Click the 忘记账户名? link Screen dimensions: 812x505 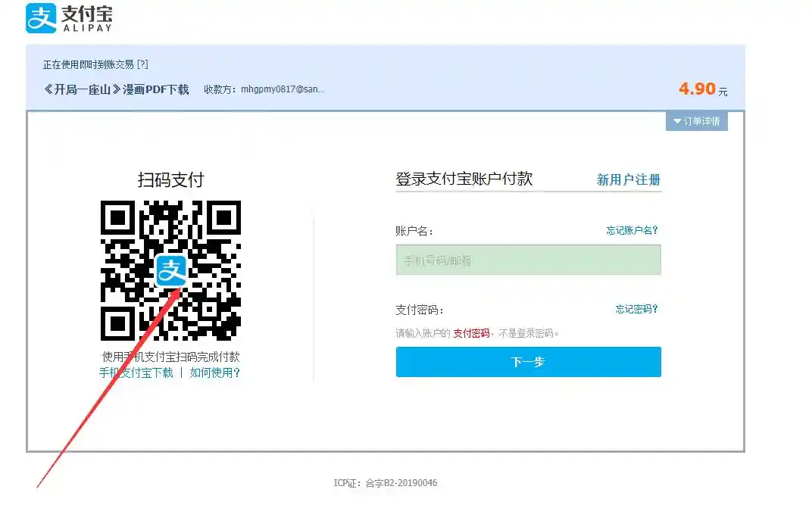click(632, 230)
